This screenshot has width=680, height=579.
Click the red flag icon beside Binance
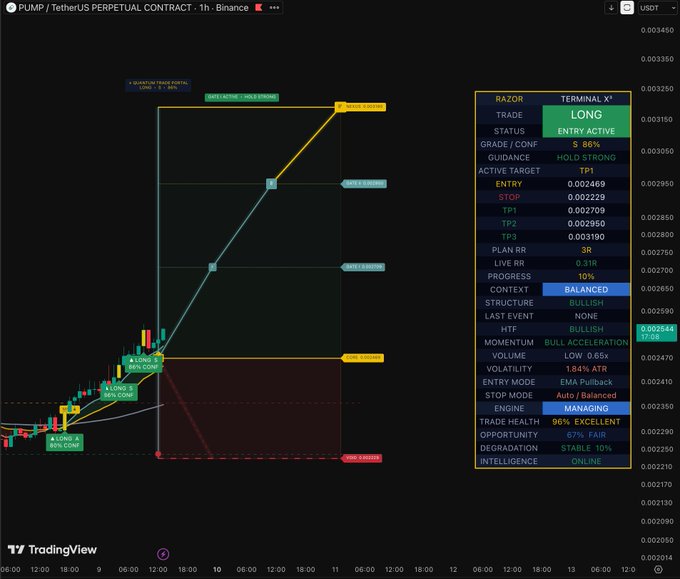pyautogui.click(x=258, y=7)
